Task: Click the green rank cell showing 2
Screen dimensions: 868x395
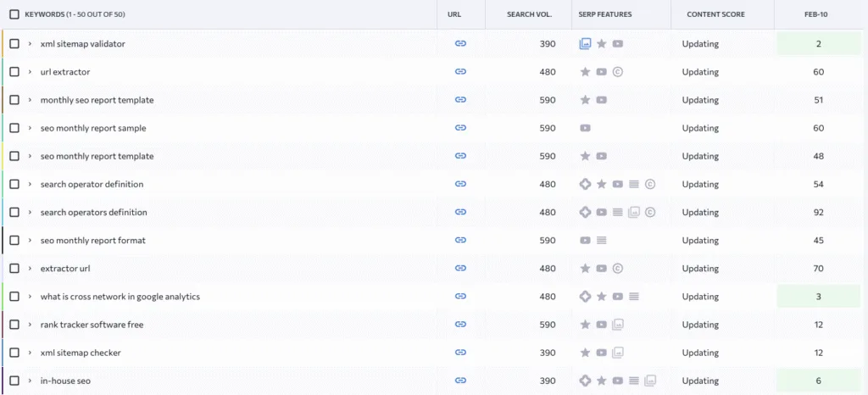Action: 819,44
